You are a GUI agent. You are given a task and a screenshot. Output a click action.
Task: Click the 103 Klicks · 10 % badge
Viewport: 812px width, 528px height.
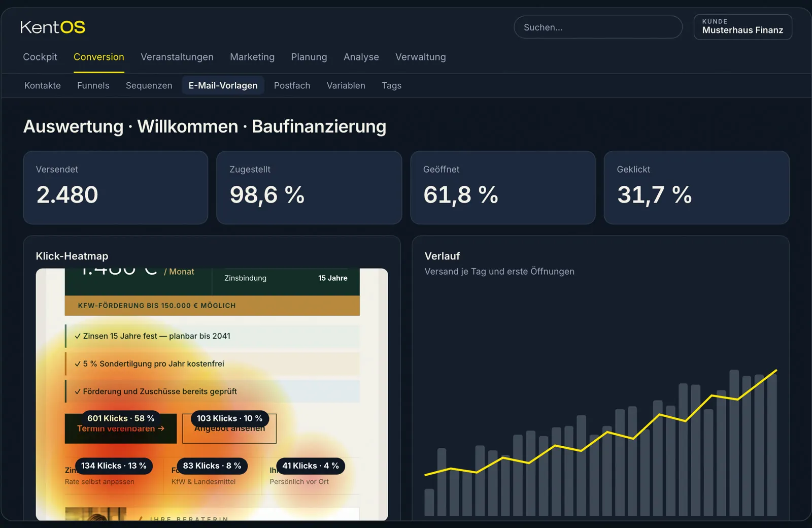click(x=229, y=418)
